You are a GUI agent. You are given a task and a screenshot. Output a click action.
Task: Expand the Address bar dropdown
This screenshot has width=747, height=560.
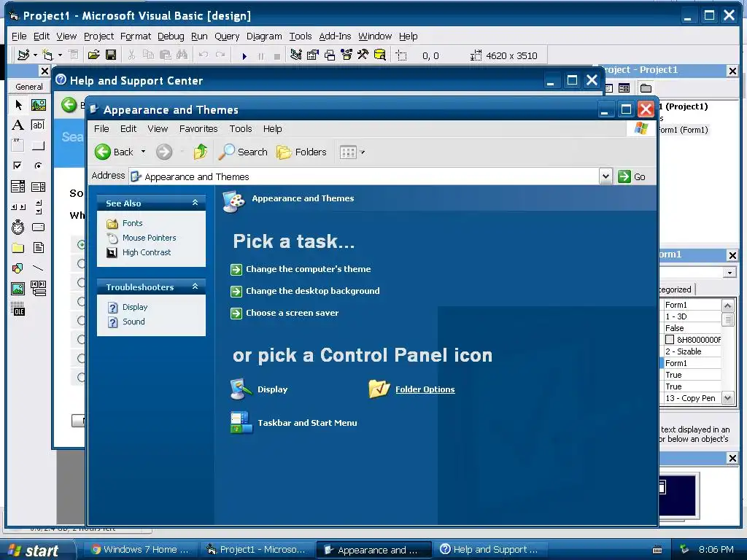point(605,176)
